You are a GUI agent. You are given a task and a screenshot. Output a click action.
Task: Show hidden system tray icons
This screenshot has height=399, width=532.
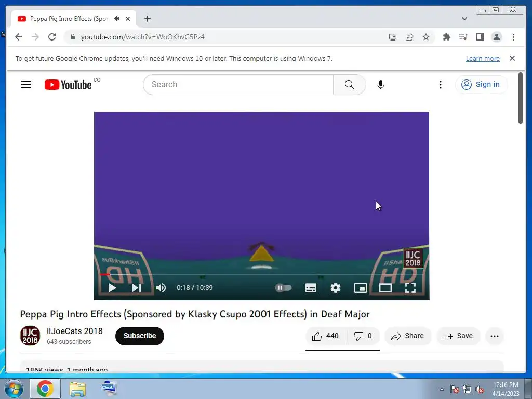click(x=442, y=389)
